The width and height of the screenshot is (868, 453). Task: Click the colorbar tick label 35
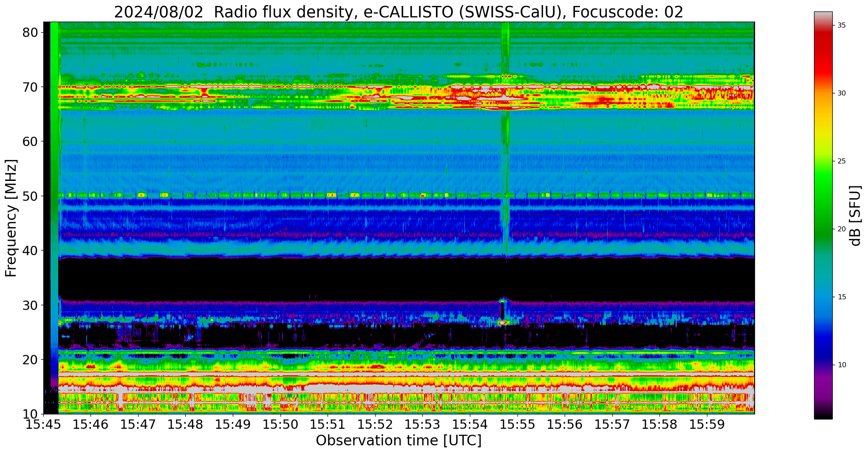[x=842, y=25]
